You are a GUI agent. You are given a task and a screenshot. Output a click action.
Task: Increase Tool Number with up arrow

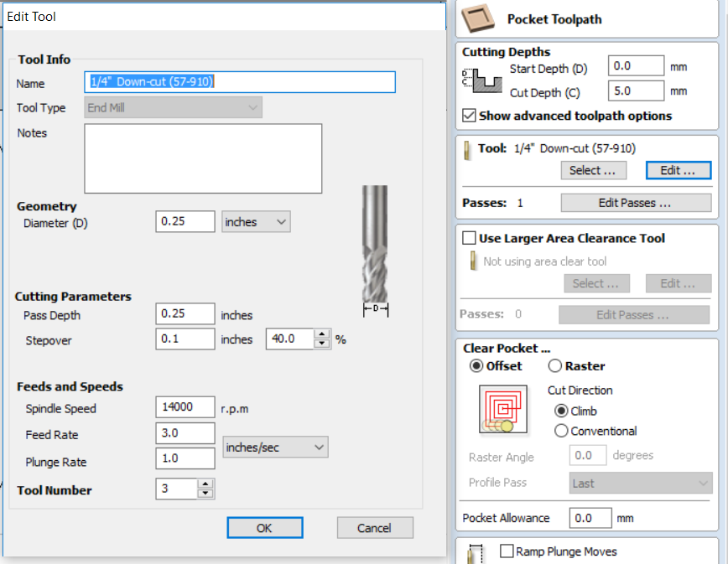pyautogui.click(x=205, y=484)
